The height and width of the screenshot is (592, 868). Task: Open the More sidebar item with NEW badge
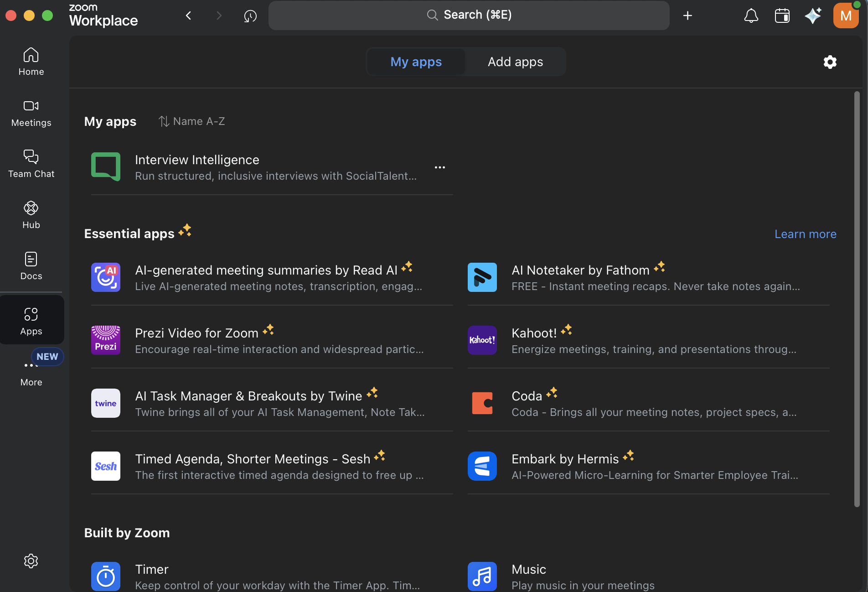pyautogui.click(x=31, y=369)
